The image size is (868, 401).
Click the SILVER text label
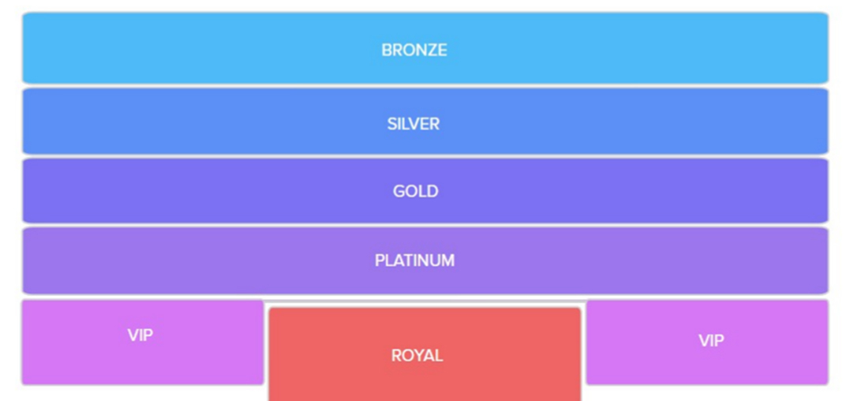click(413, 124)
